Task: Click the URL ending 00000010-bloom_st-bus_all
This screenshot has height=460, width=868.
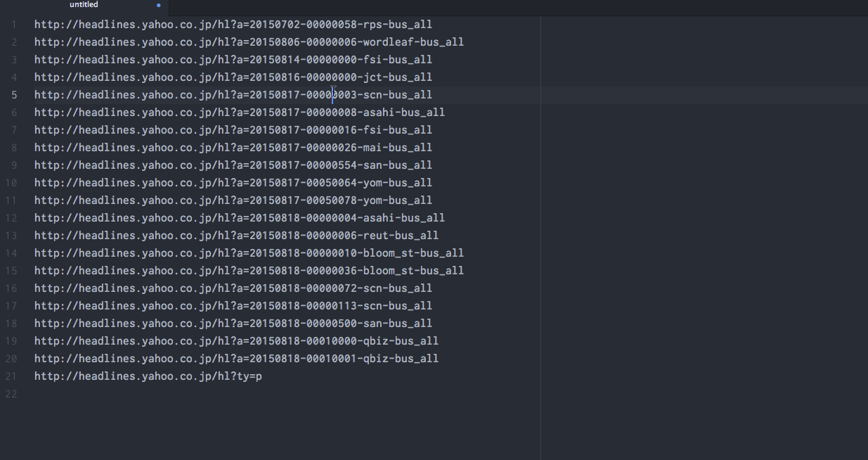Action: tap(249, 253)
